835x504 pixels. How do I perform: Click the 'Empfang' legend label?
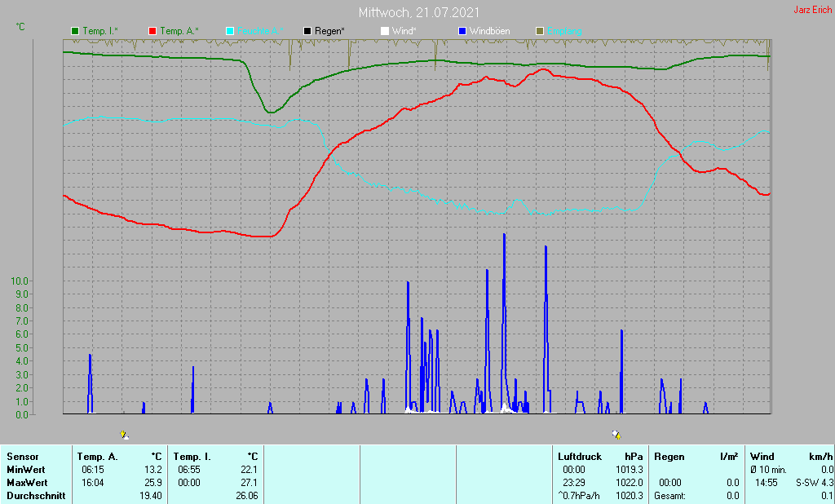(x=564, y=32)
